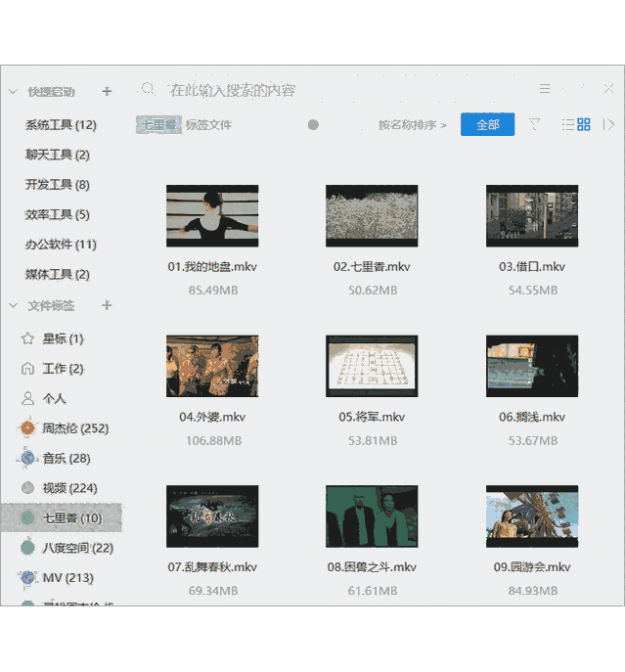The width and height of the screenshot is (625, 672).
Task: Click the 05.将军.mkv file name
Action: coord(372,417)
